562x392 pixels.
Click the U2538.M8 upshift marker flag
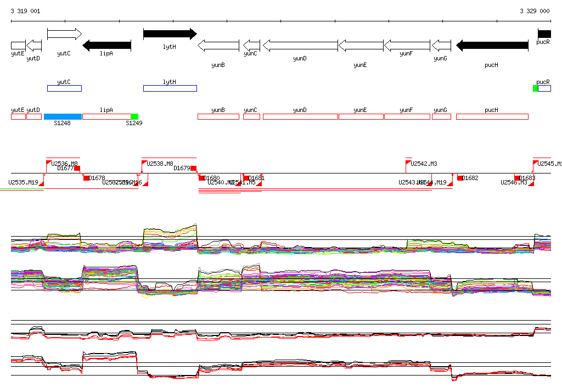pyautogui.click(x=144, y=163)
